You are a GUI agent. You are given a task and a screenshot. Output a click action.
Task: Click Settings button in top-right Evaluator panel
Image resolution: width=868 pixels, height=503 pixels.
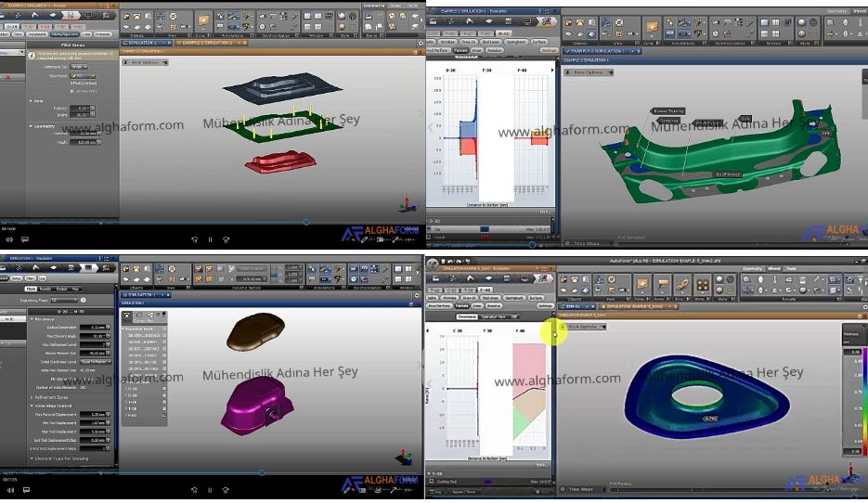pyautogui.click(x=548, y=50)
